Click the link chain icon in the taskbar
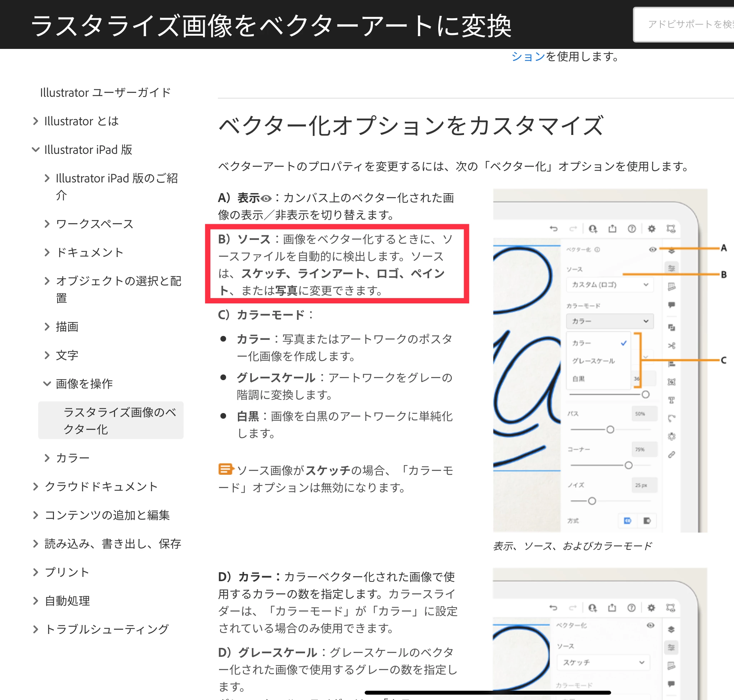 [x=671, y=454]
